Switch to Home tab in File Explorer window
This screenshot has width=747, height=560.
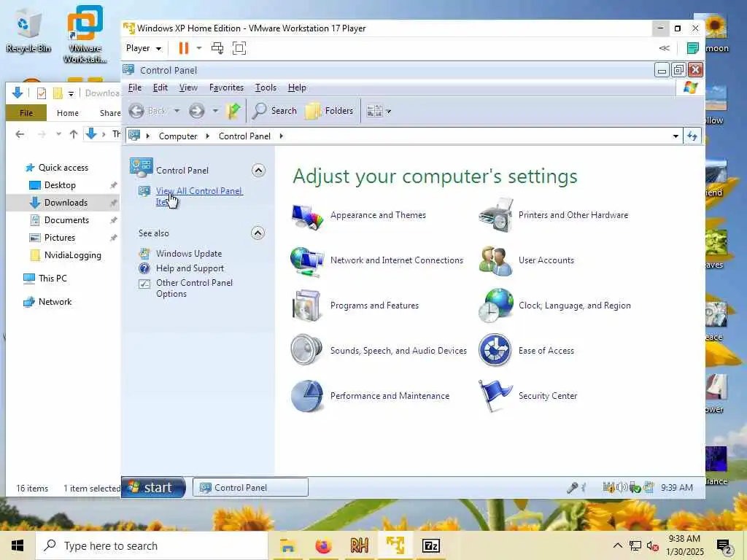click(x=68, y=113)
